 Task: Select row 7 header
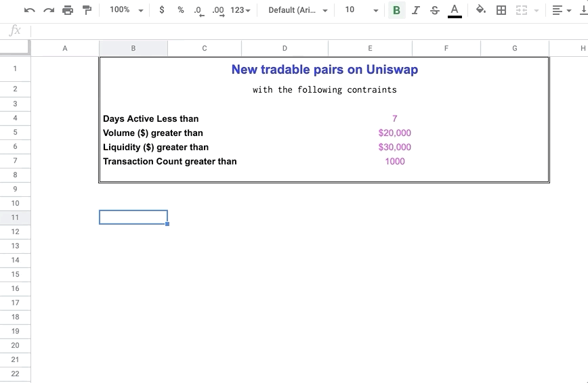point(15,161)
